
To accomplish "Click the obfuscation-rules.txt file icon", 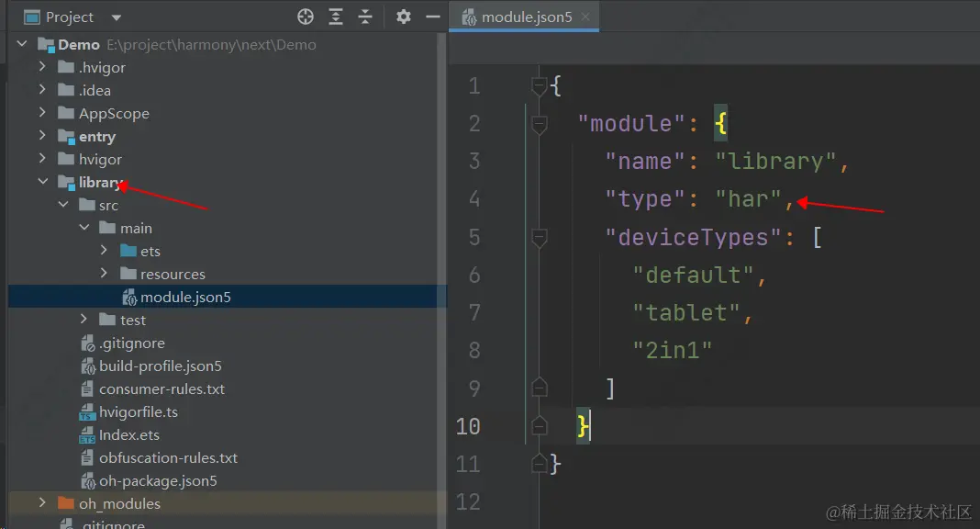I will (x=87, y=457).
